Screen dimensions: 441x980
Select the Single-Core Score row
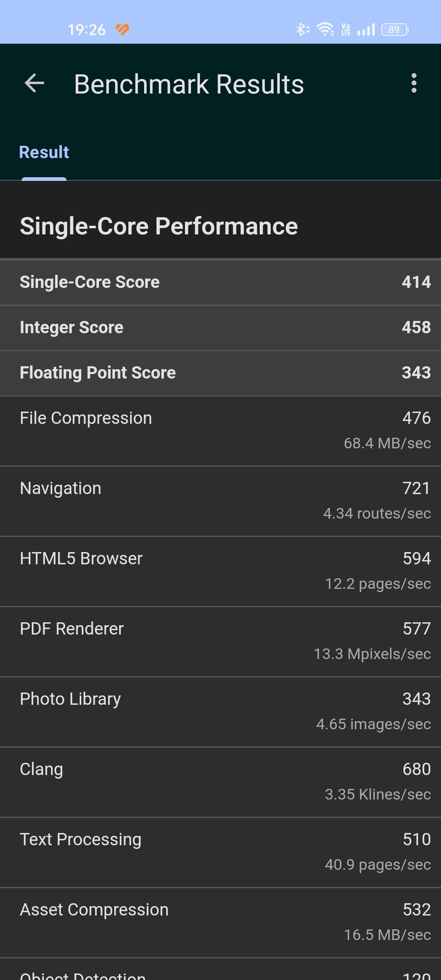tap(220, 282)
